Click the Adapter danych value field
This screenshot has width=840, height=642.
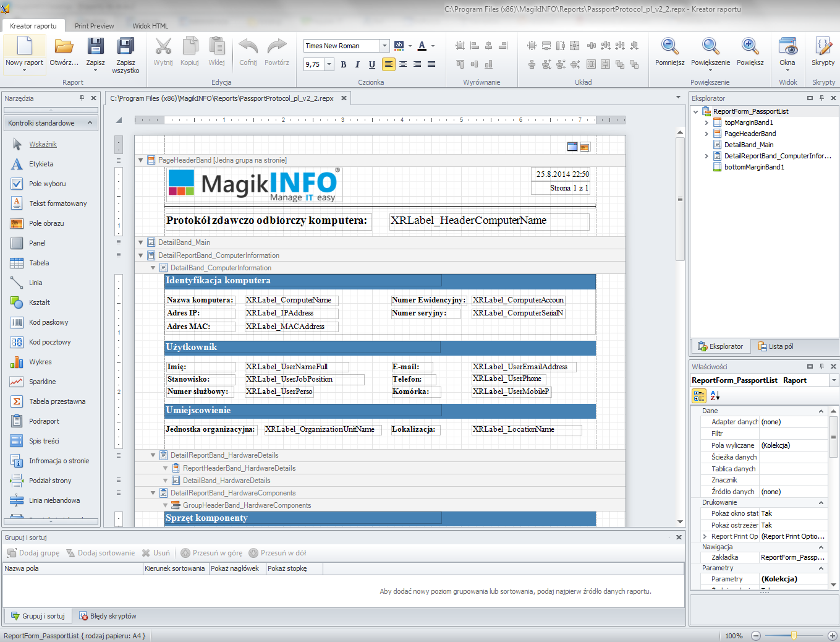(x=794, y=422)
